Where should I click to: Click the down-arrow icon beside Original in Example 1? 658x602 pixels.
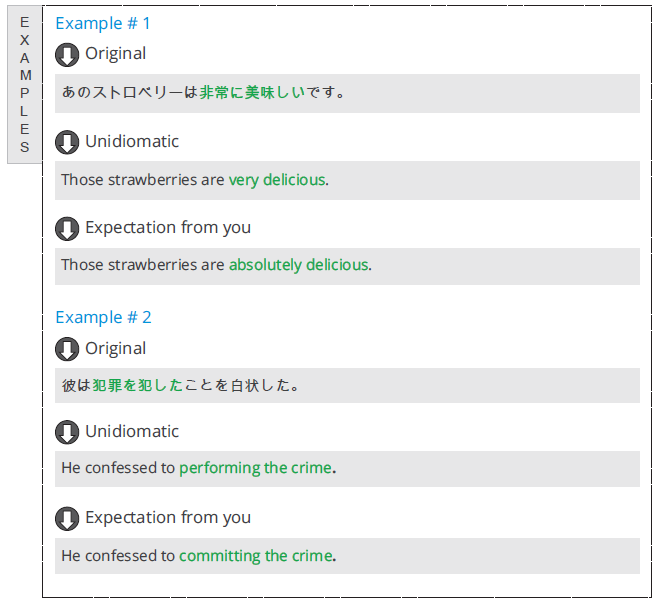[x=67, y=55]
